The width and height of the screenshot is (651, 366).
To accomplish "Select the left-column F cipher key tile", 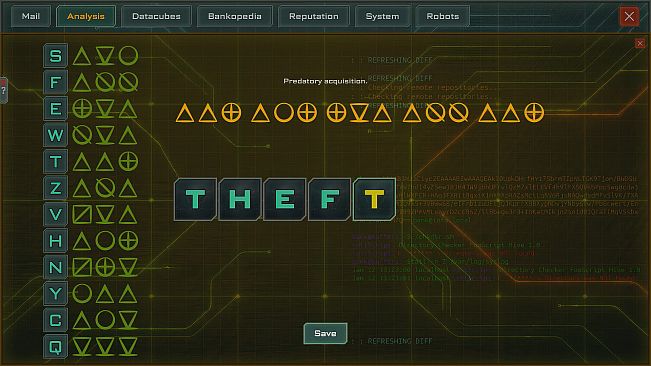I will tap(55, 82).
